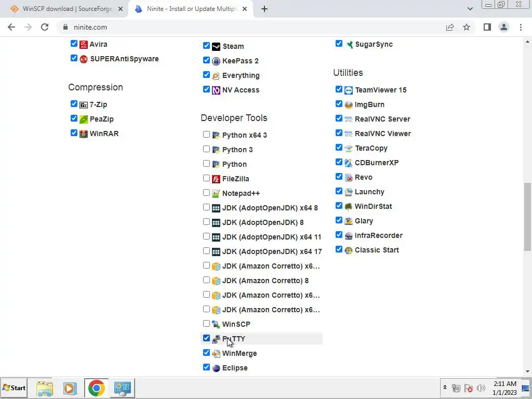Click the InfraRecorder label
This screenshot has height=399, width=532.
378,235
